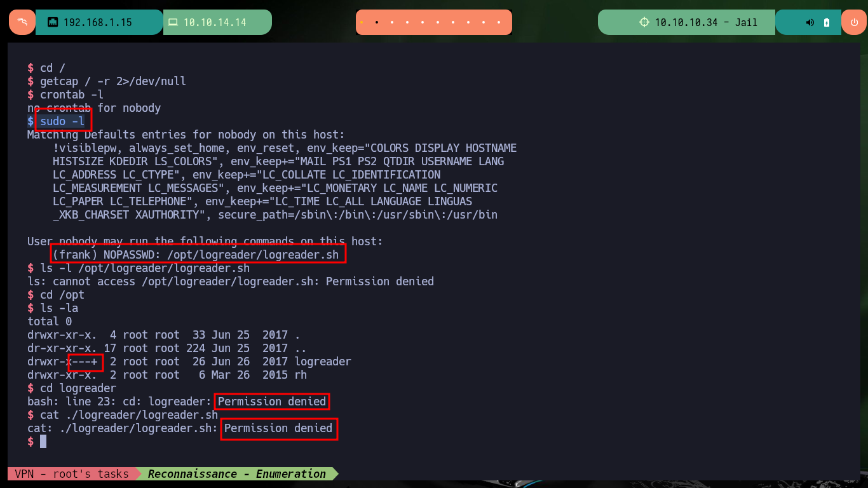Viewport: 868px width, 488px height.
Task: Open the speaker volume control
Action: click(x=810, y=22)
